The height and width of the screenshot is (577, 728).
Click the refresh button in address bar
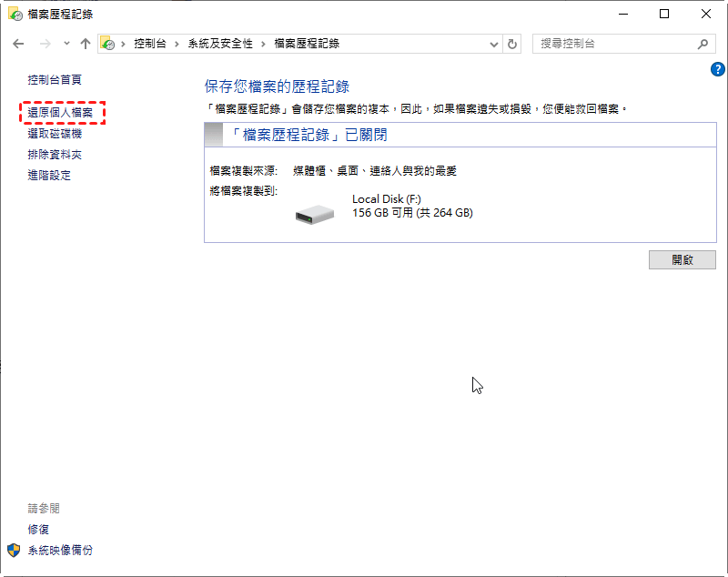click(512, 44)
